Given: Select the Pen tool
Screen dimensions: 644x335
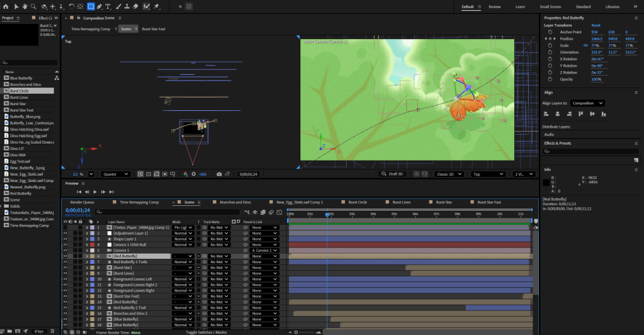Looking at the screenshot, I should click(x=99, y=6).
